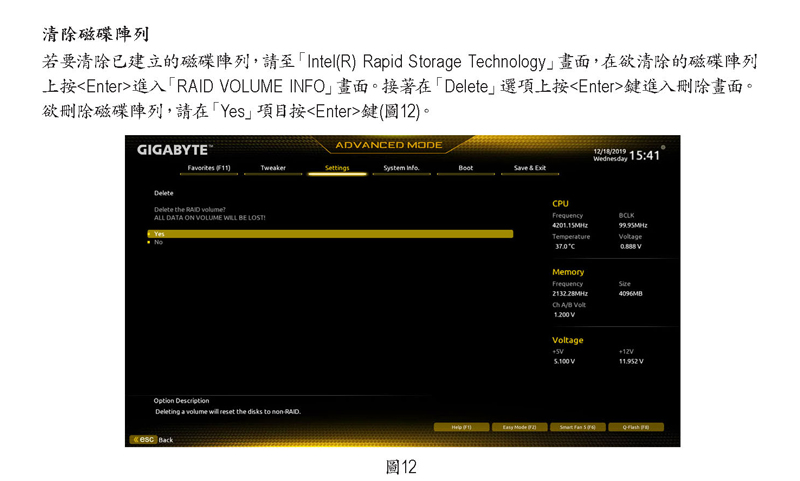This screenshot has width=800, height=481.
Task: Open Smart Fan 5 (F6)
Action: click(578, 427)
